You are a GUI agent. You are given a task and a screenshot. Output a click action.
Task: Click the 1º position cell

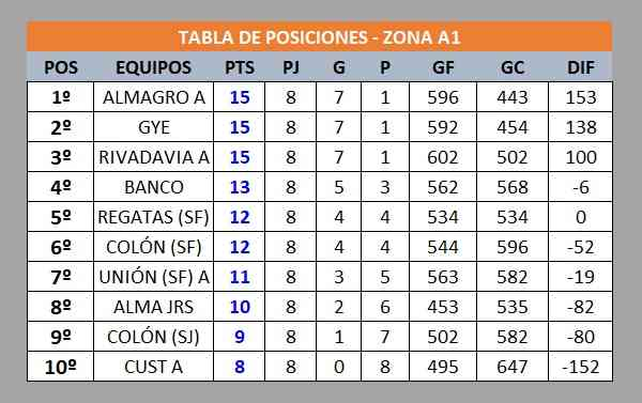click(61, 98)
